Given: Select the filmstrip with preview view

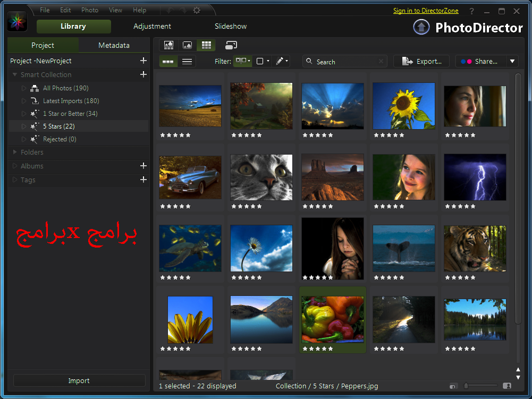Looking at the screenshot, I should tap(168, 45).
